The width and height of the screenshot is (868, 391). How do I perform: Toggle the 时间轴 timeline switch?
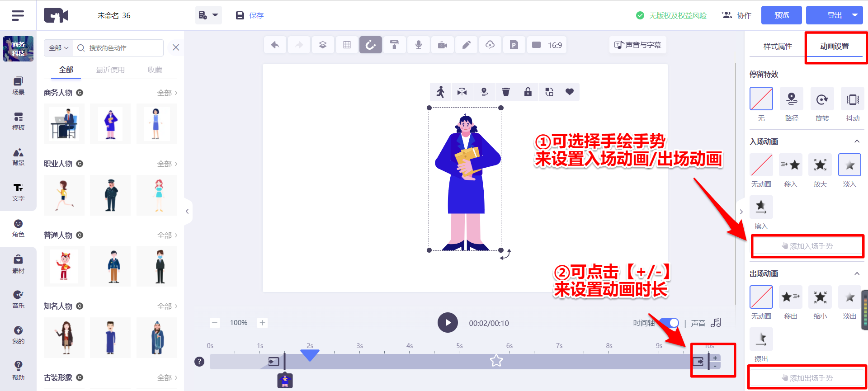[669, 323]
